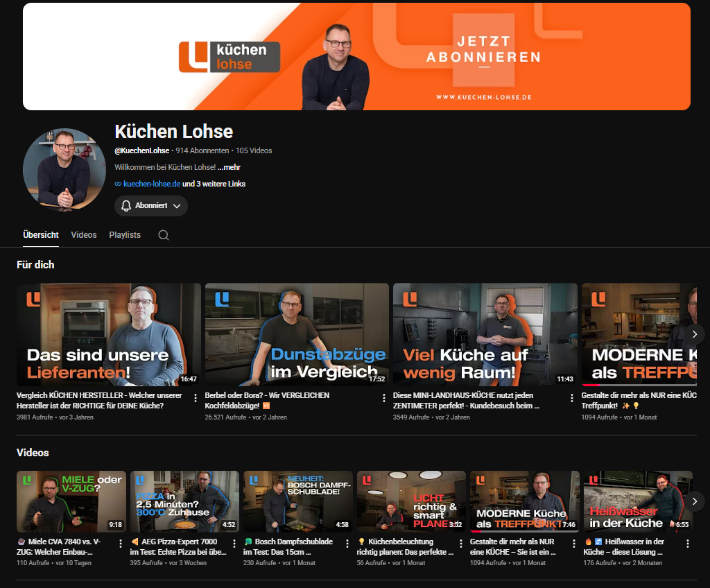Open title 'AEG Pizza-Expert 7000 im Test'
This screenshot has height=588, width=710.
177,547
